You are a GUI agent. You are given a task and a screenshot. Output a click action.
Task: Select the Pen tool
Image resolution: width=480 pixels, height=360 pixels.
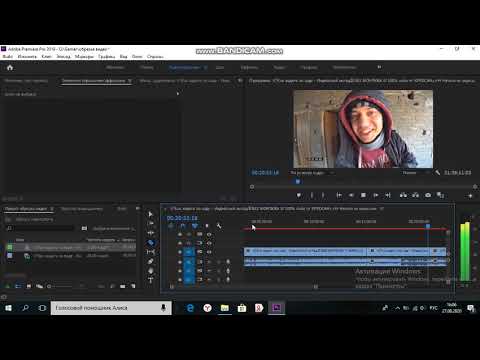pyautogui.click(x=151, y=261)
